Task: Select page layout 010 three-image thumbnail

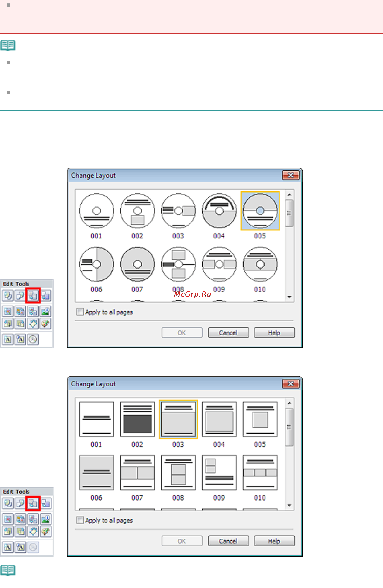Action: pyautogui.click(x=260, y=473)
